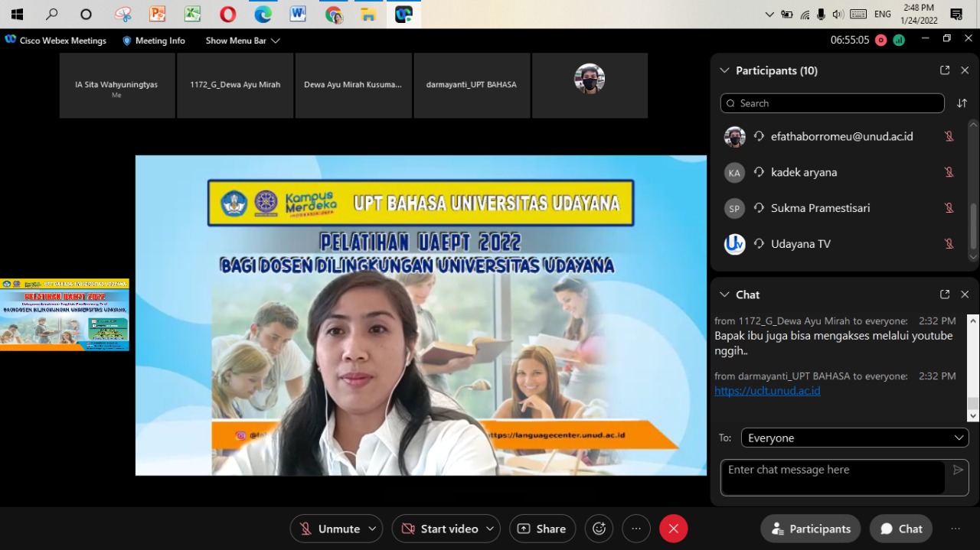The image size is (980, 550).
Task: Select Dewa Ayu Mirah Kusuma video tile
Action: (353, 86)
